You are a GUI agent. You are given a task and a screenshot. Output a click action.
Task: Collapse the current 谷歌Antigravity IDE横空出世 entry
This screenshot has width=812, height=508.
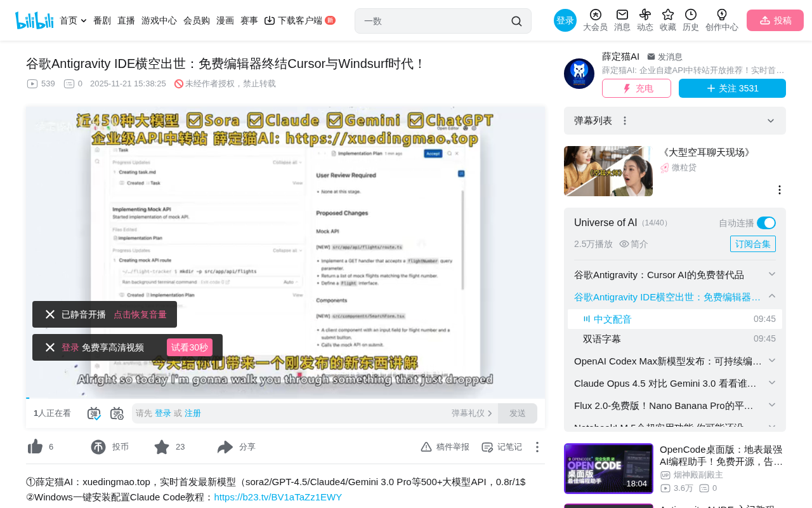pos(772,296)
